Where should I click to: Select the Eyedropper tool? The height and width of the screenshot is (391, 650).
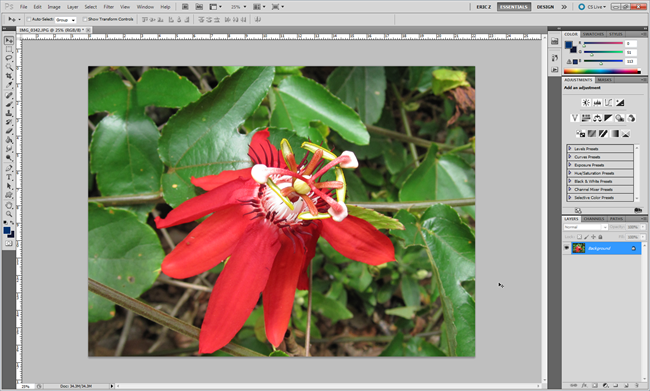pos(9,85)
